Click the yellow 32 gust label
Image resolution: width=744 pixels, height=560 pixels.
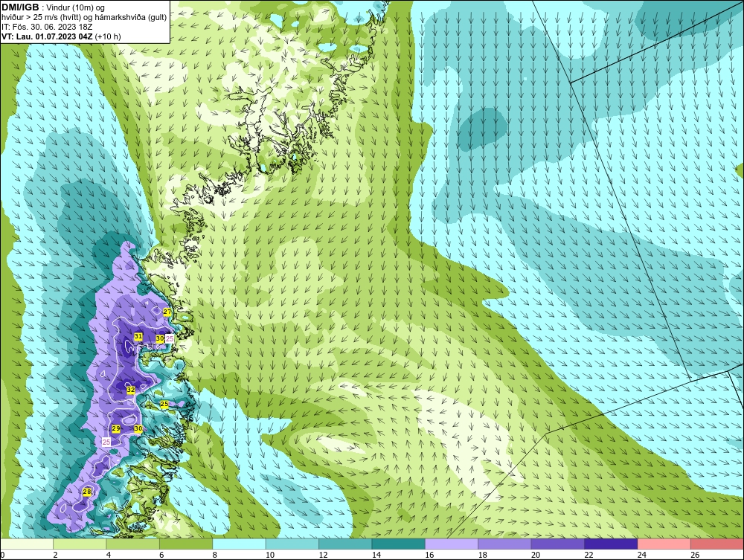[131, 390]
